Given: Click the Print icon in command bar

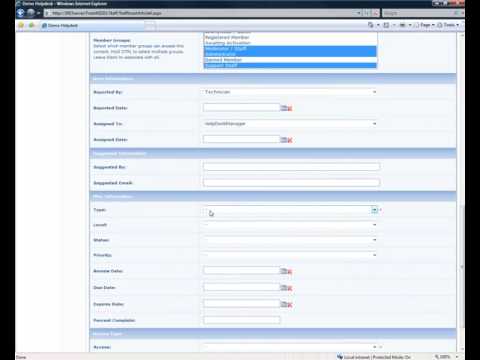Looking at the screenshot, I should click(x=402, y=25).
